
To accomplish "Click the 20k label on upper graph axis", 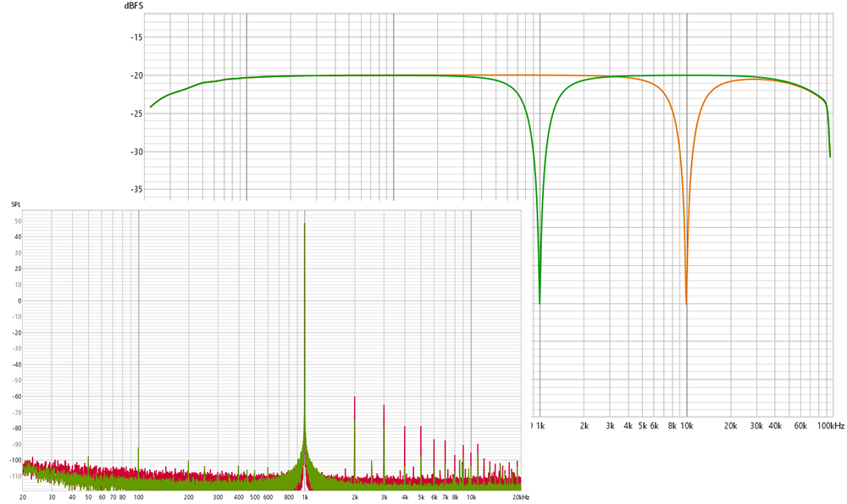I will [730, 425].
